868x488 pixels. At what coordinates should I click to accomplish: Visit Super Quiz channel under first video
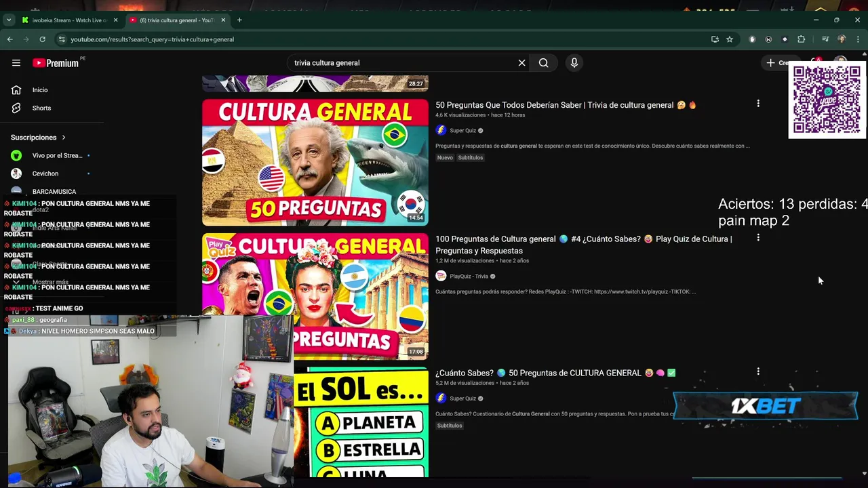pyautogui.click(x=462, y=131)
